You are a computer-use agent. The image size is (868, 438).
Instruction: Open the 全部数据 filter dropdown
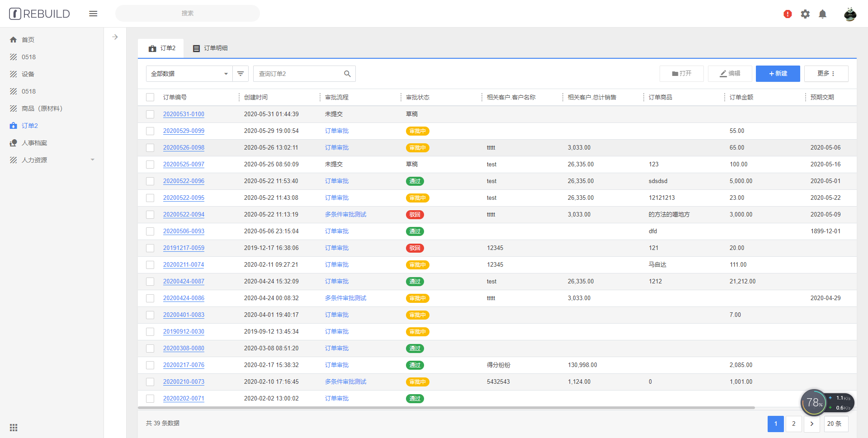189,74
